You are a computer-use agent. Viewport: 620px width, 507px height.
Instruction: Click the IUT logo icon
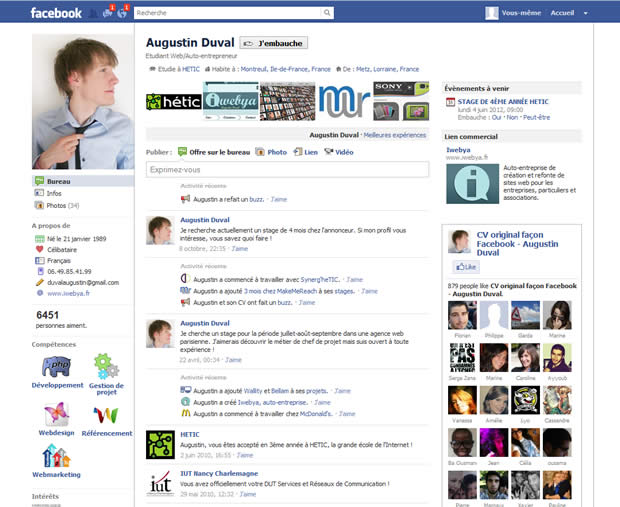160,483
